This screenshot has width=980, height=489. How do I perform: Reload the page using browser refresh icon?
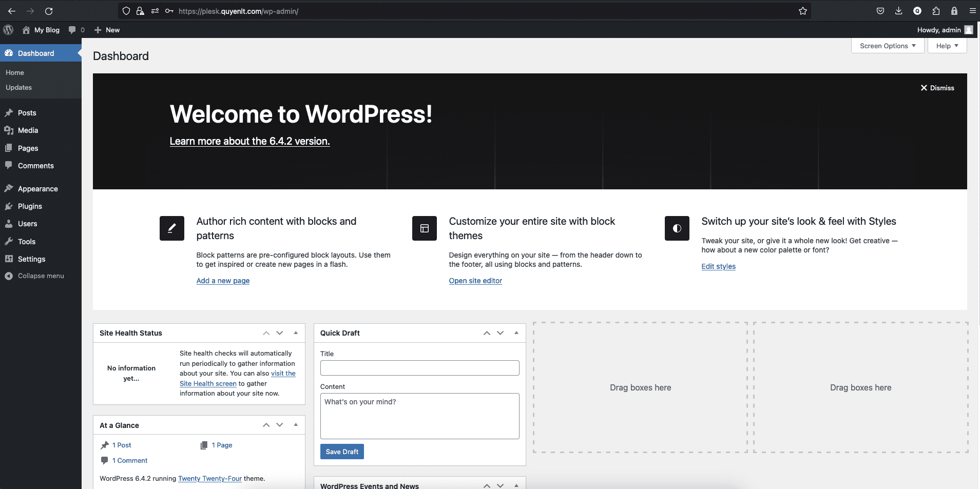(49, 11)
